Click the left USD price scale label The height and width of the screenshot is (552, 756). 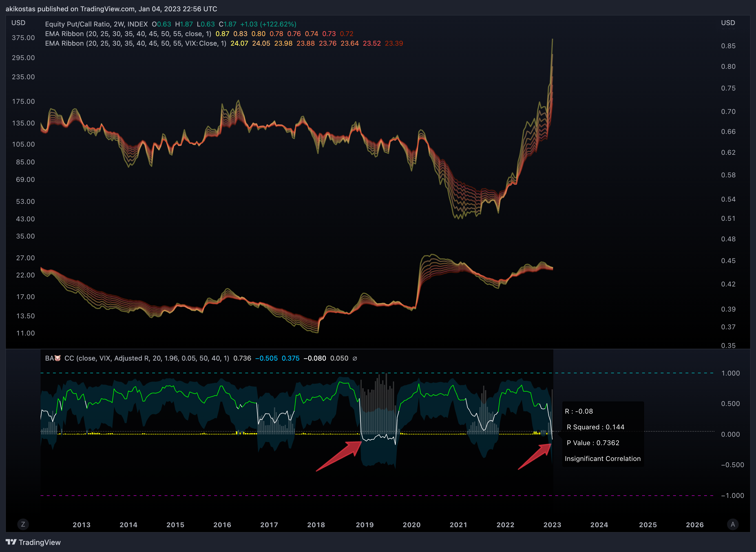tap(18, 23)
